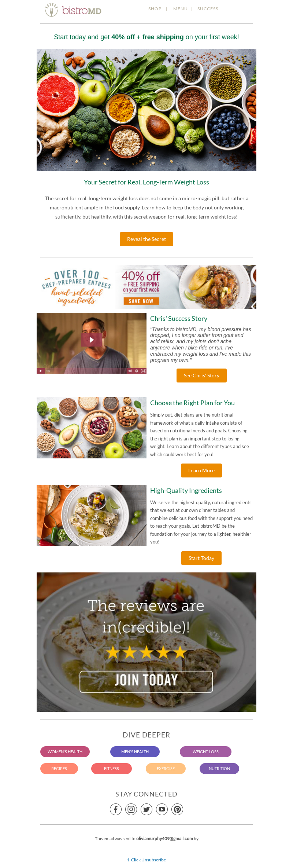Open video settings gear icon

[137, 371]
